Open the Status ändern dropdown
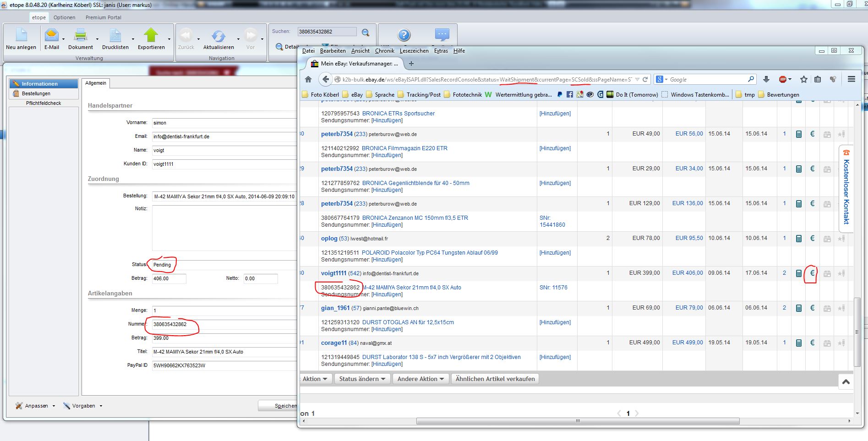 pos(362,379)
